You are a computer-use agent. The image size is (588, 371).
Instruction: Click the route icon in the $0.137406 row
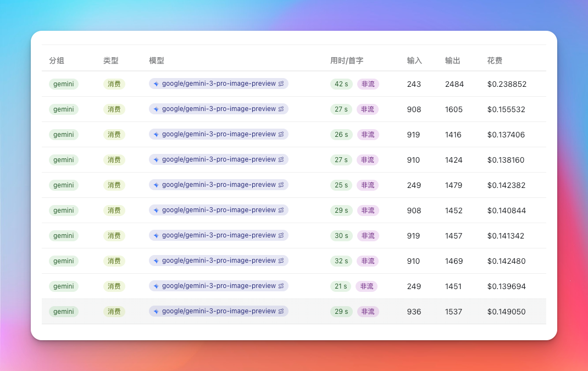[x=281, y=134]
